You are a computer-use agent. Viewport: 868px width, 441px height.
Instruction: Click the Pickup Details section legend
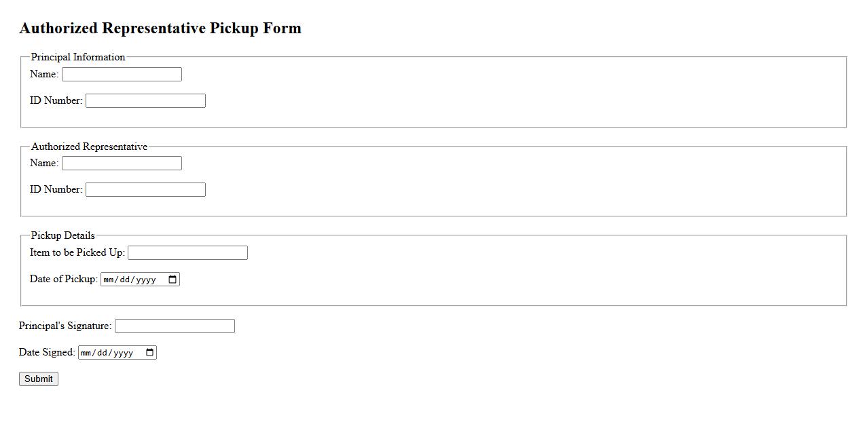click(62, 235)
